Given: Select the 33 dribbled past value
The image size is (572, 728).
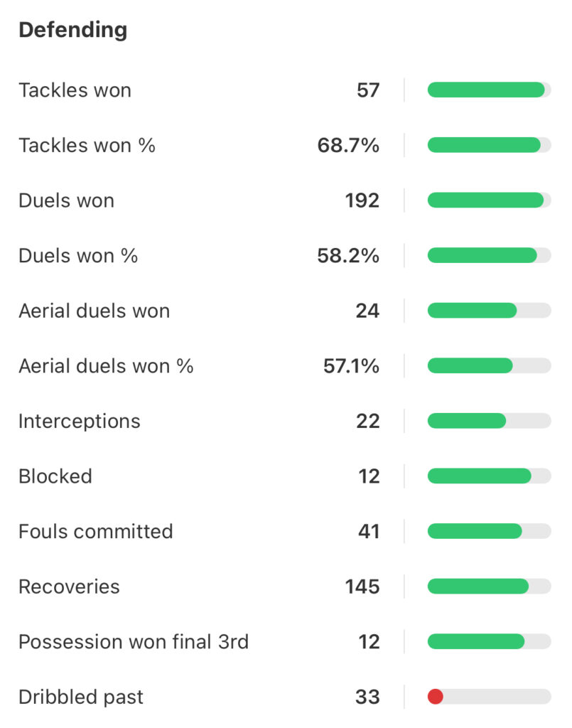Looking at the screenshot, I should point(367,697).
